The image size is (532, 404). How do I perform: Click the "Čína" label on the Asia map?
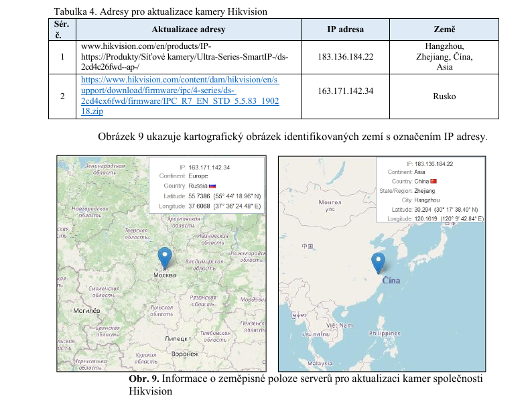(391, 281)
